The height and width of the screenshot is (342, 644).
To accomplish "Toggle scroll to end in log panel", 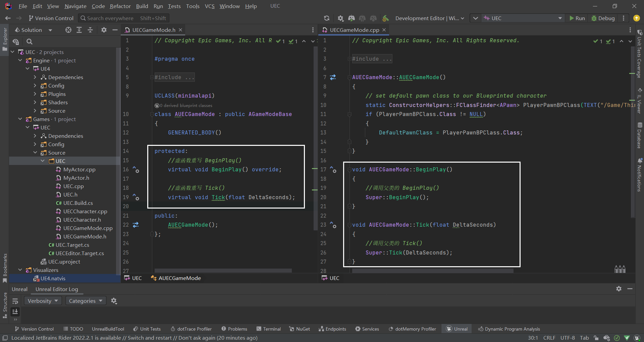I will coord(15,312).
